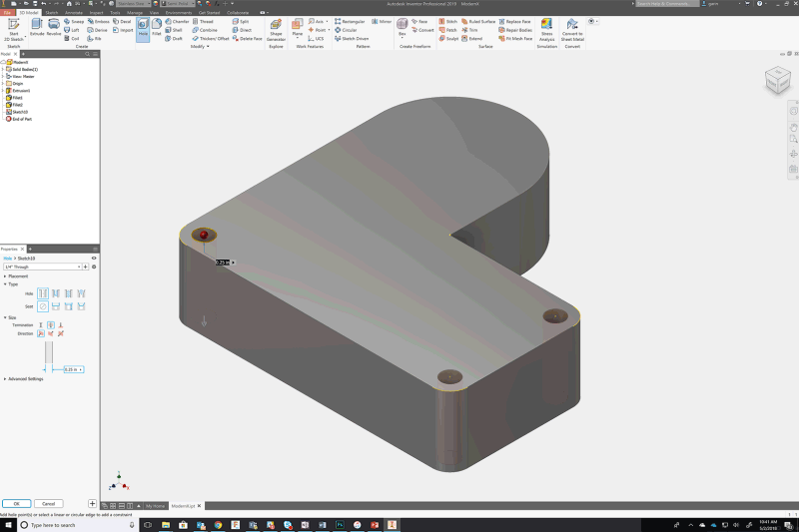Launch the Shape Generator

276,31
